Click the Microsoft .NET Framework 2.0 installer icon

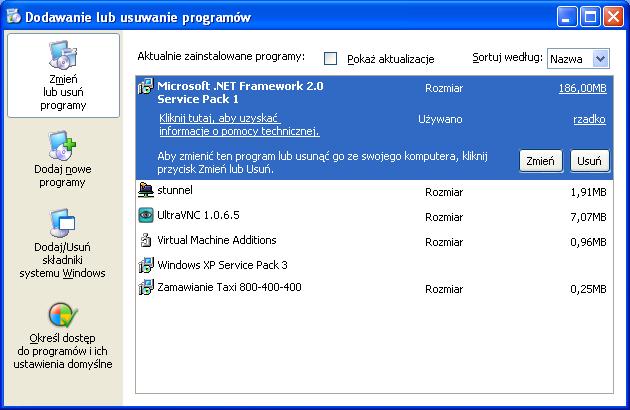pos(146,86)
